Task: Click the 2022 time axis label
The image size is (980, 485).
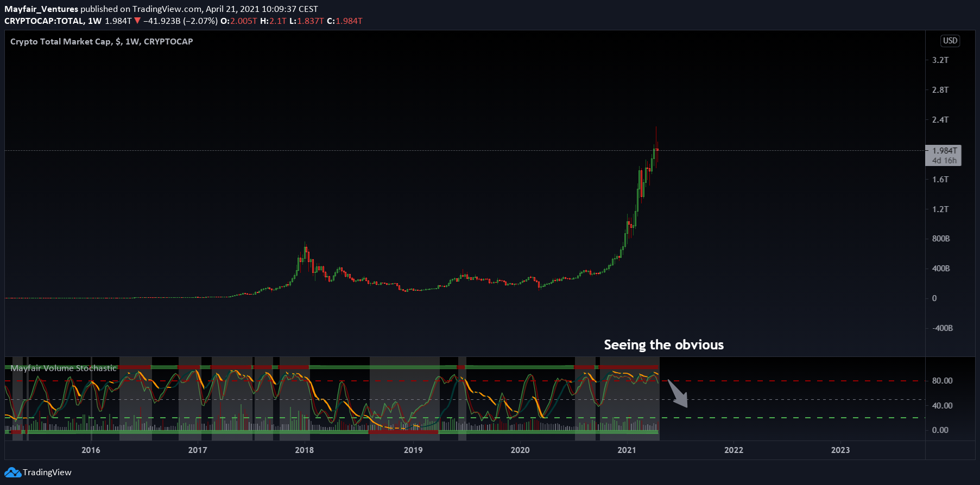Action: pos(734,450)
